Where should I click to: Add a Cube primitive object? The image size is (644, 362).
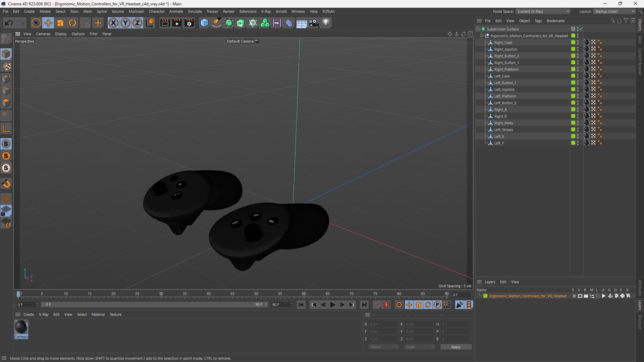[204, 23]
